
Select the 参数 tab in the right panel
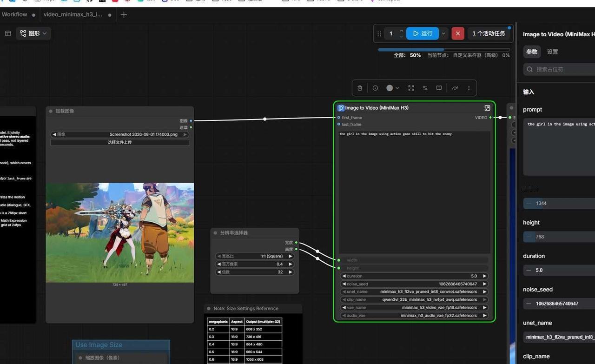532,52
